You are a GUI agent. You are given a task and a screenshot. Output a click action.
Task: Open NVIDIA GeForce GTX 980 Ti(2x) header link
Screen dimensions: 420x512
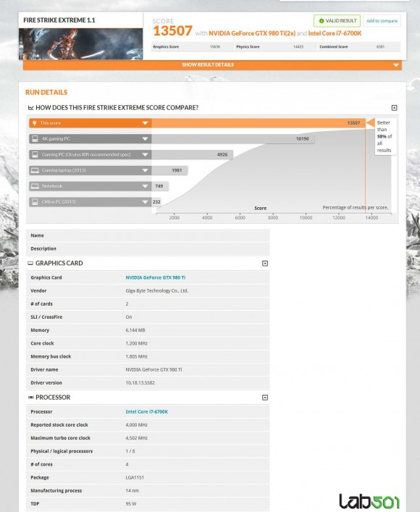(x=252, y=33)
